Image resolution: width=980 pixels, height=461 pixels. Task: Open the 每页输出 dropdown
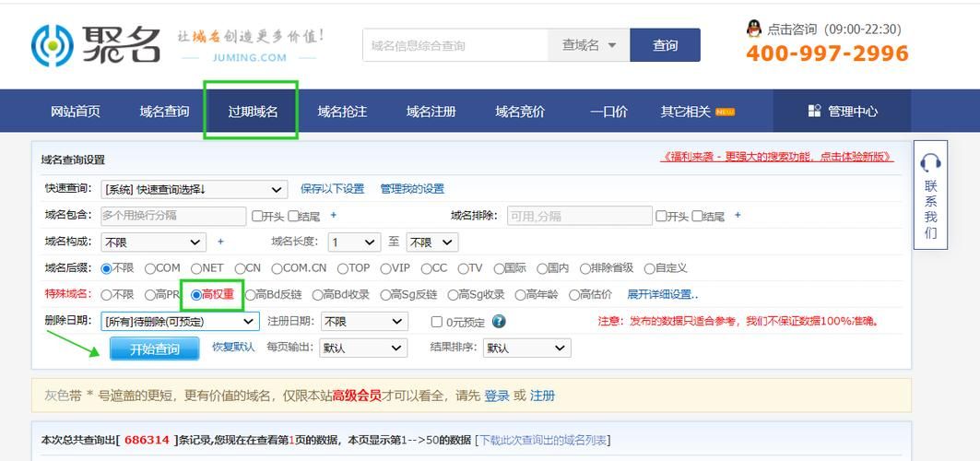(363, 348)
